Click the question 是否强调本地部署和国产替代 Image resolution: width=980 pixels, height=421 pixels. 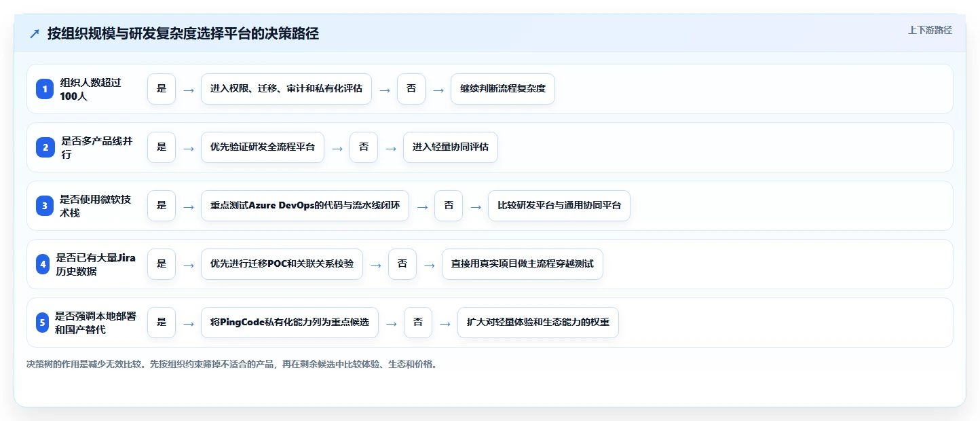point(96,323)
